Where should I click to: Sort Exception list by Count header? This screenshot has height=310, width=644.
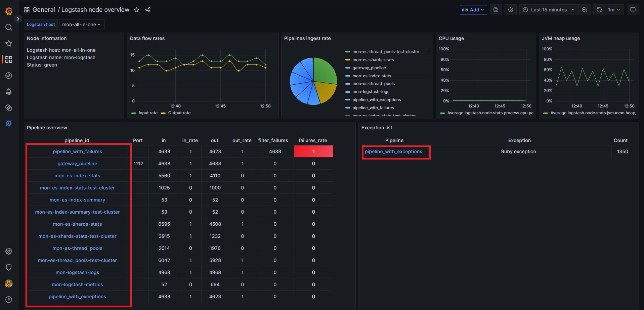(x=620, y=140)
